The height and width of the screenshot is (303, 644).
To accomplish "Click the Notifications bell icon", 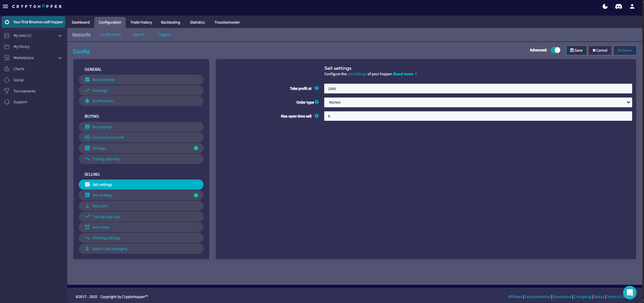I will tap(87, 101).
